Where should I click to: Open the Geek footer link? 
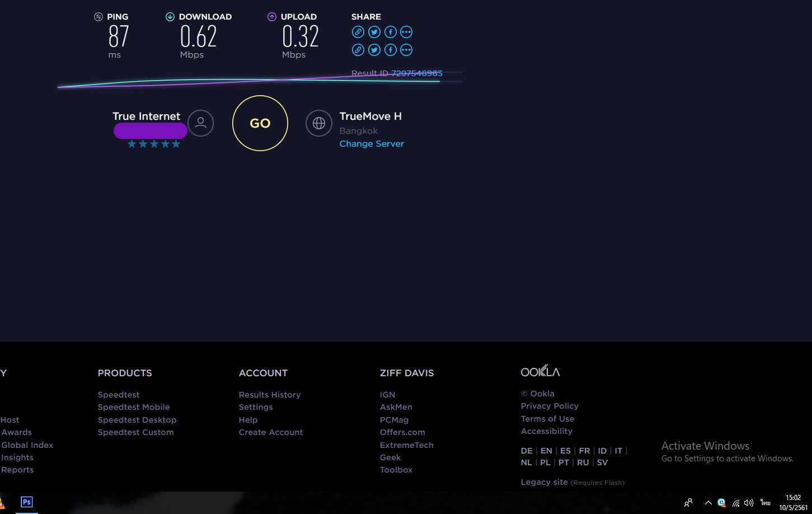tap(390, 457)
